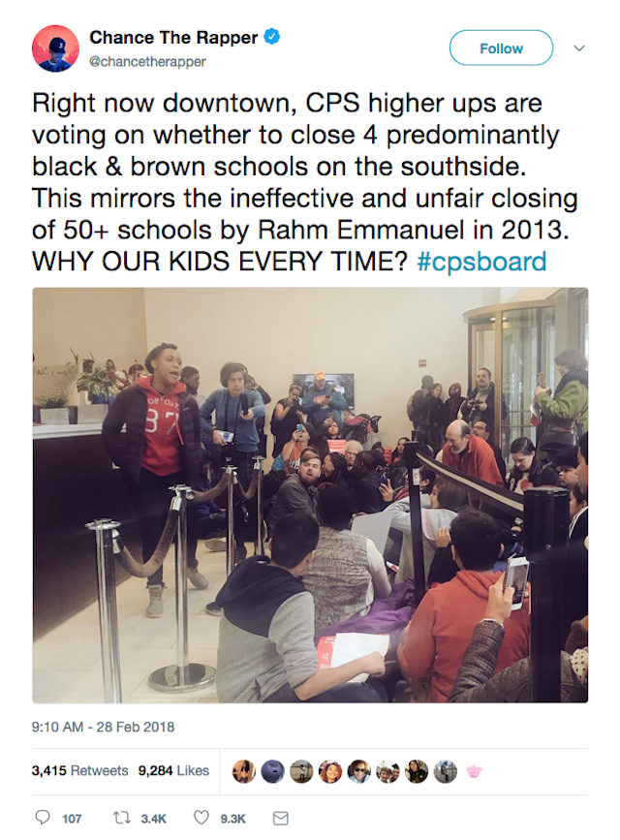Click the @chancetherapper handle

147,61
